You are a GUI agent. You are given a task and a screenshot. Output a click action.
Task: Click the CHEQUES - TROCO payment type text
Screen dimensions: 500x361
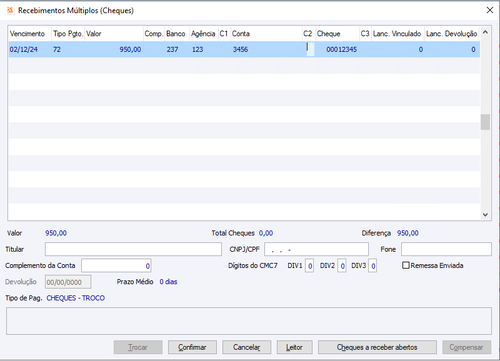coord(75,298)
